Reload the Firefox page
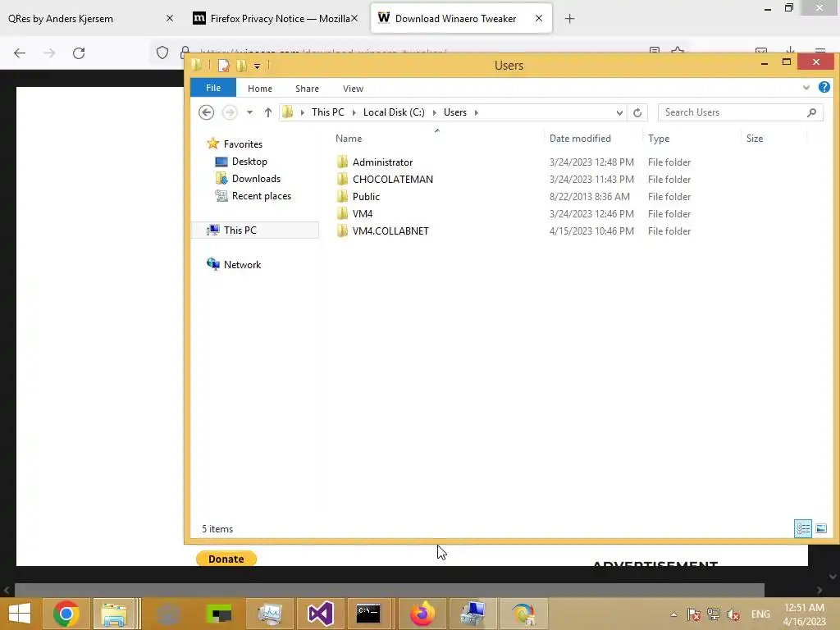840x630 pixels. tap(79, 52)
